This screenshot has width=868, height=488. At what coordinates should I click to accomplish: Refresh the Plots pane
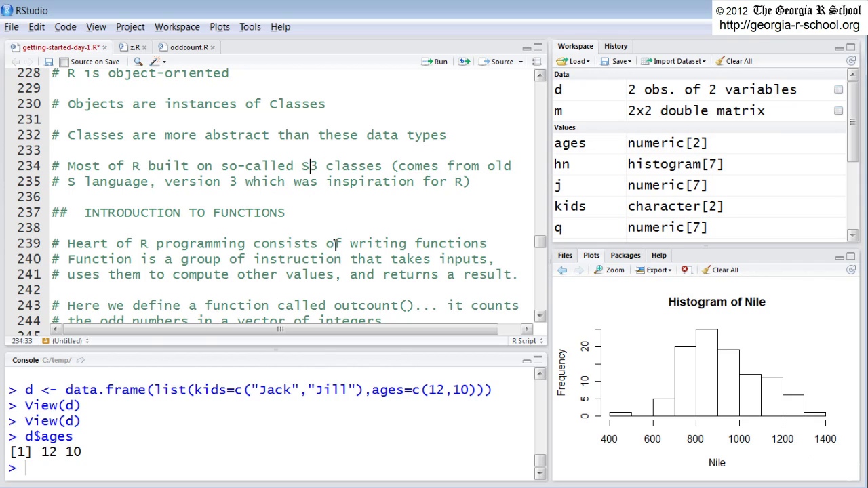click(851, 270)
